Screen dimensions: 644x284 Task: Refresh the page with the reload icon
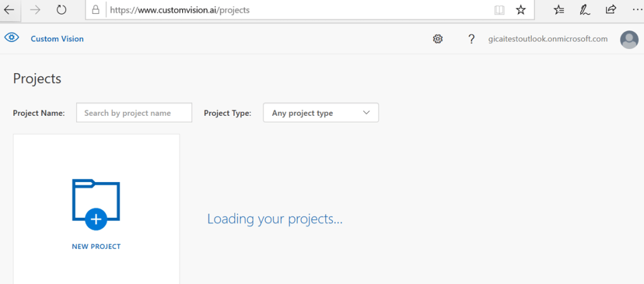pos(61,10)
